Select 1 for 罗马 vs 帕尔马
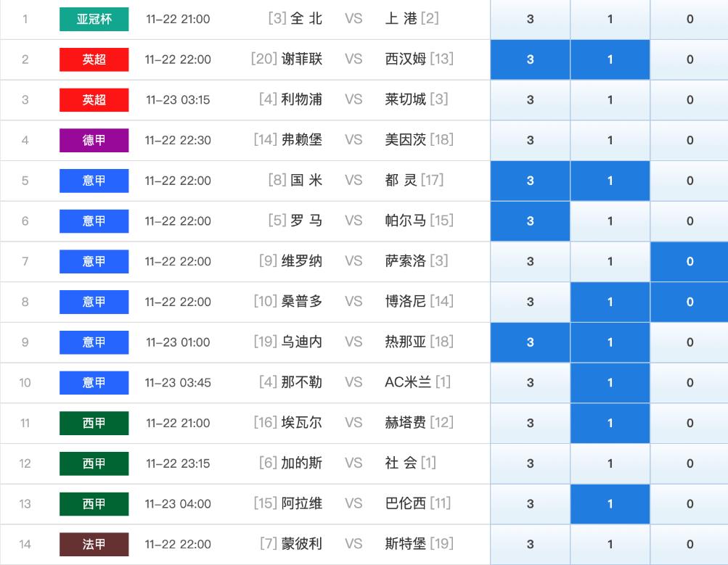Viewport: 728px width, 565px height. (610, 220)
